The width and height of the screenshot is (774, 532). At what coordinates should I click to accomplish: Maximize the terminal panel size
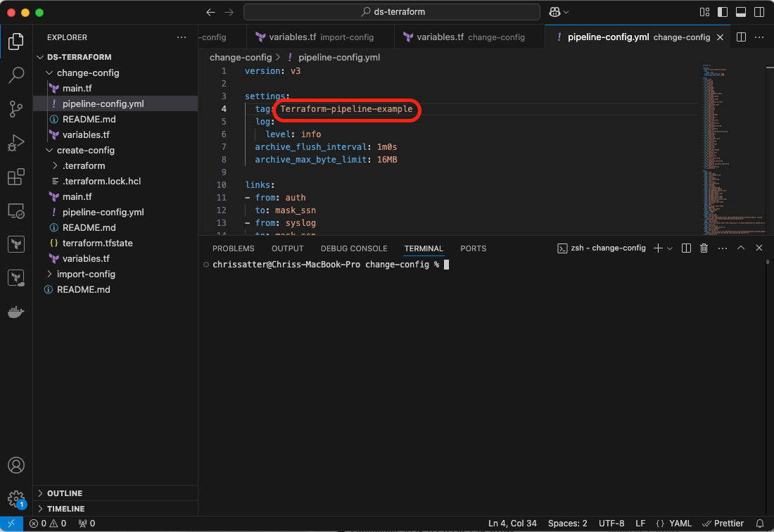pyautogui.click(x=740, y=248)
